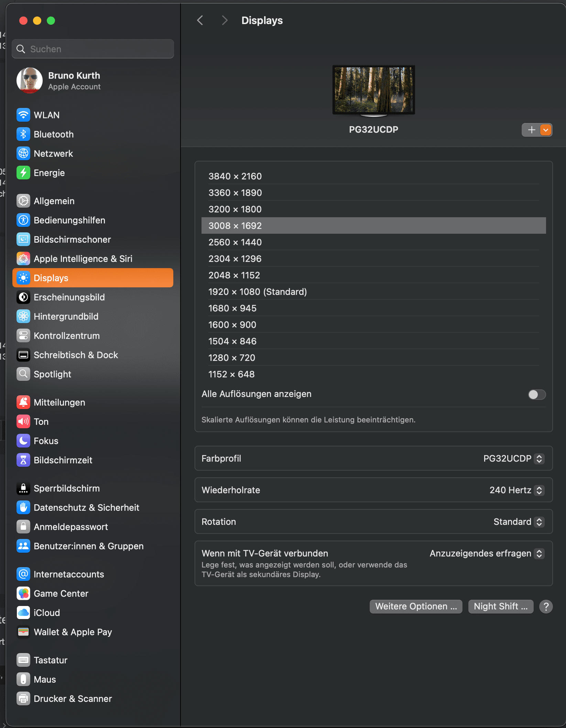
Task: Open the Drucker & Scanner printer icon
Action: point(23,698)
